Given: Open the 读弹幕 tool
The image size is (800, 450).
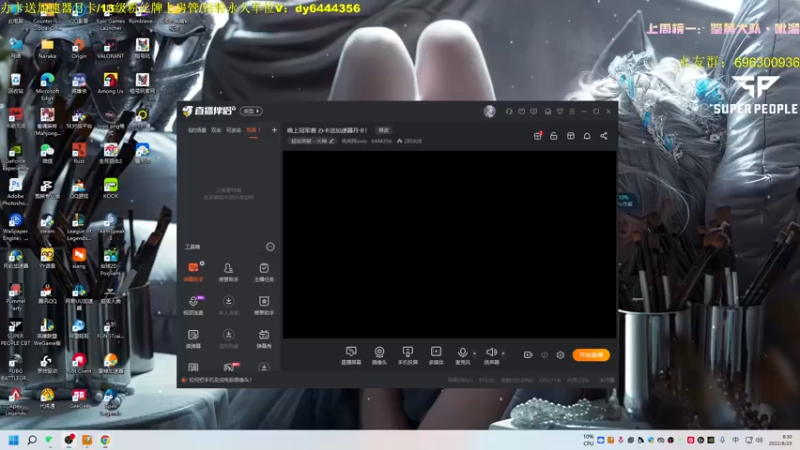Looking at the screenshot, I should coord(193,338).
